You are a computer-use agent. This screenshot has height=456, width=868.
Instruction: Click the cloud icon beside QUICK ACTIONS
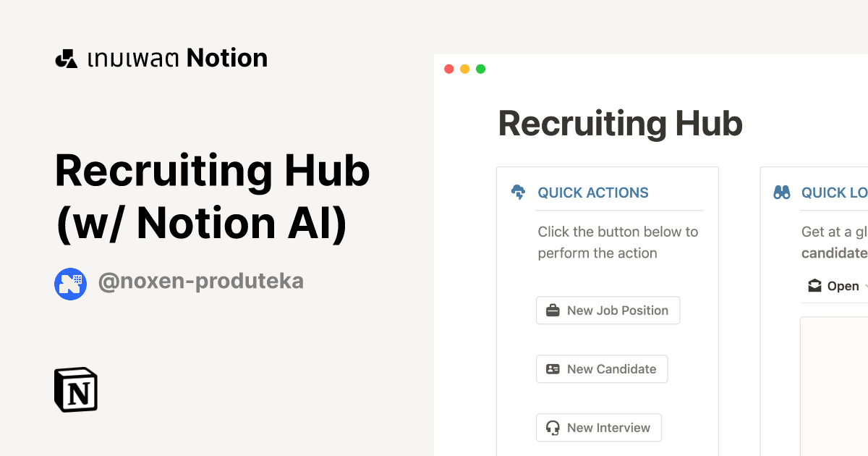tap(518, 193)
